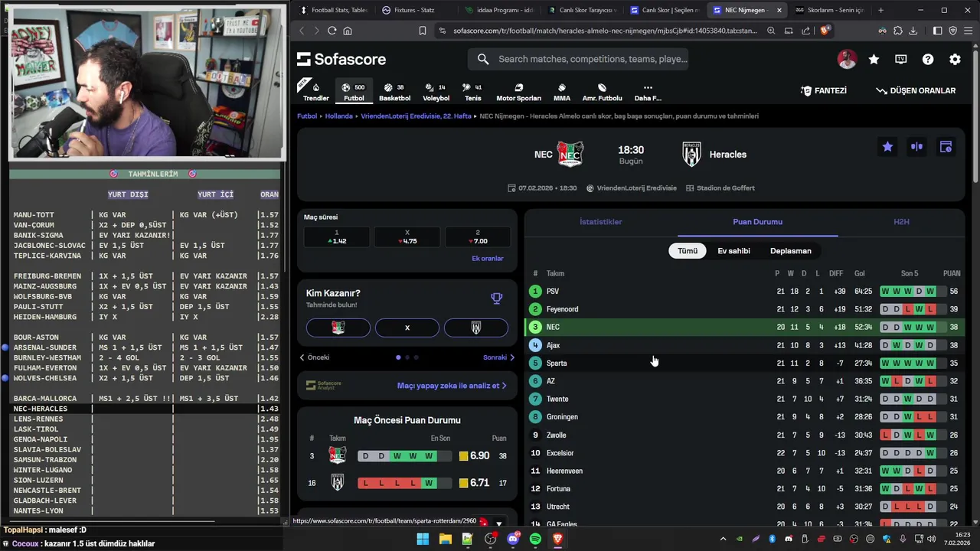Open DÜŞEN ORANLAR section

(916, 90)
